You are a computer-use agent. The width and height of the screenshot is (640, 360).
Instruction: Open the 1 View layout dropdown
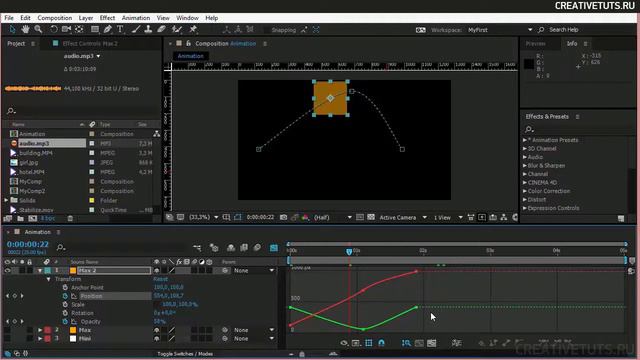point(448,218)
